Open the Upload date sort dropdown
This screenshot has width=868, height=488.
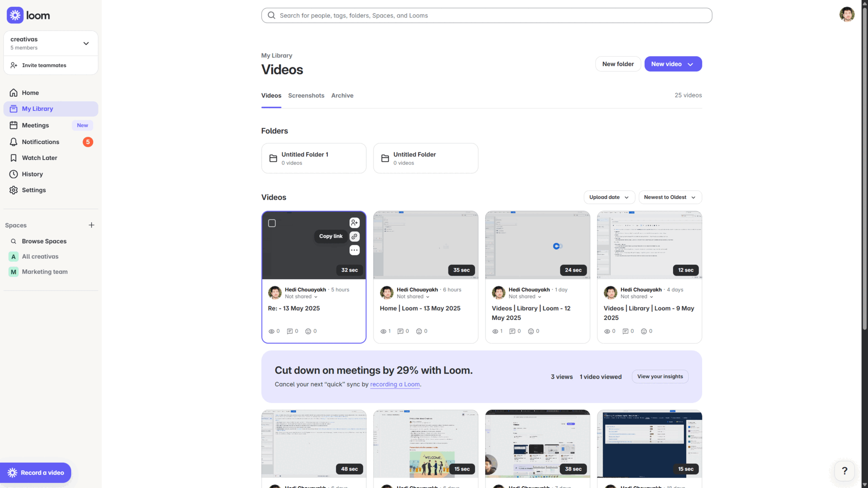click(609, 197)
